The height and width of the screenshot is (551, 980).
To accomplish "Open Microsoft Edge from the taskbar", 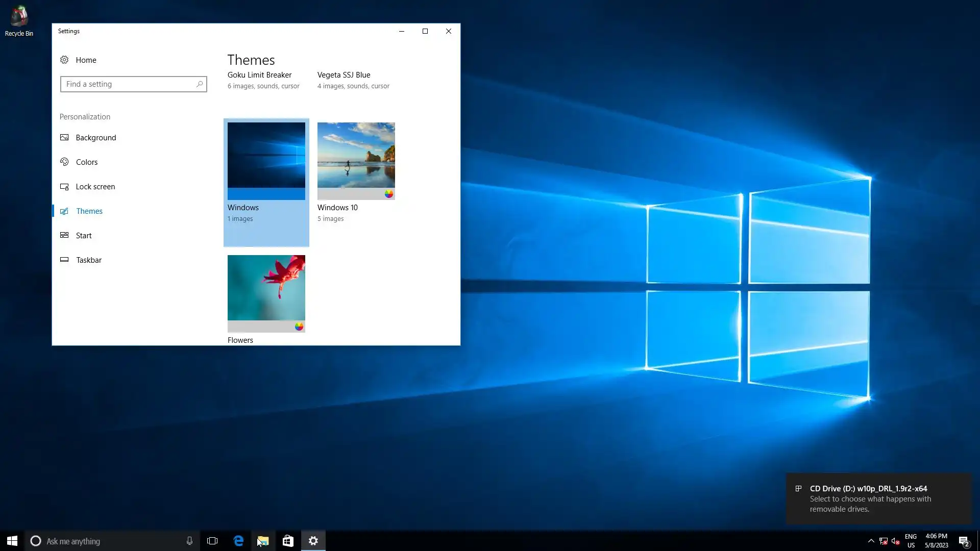I will pyautogui.click(x=238, y=541).
